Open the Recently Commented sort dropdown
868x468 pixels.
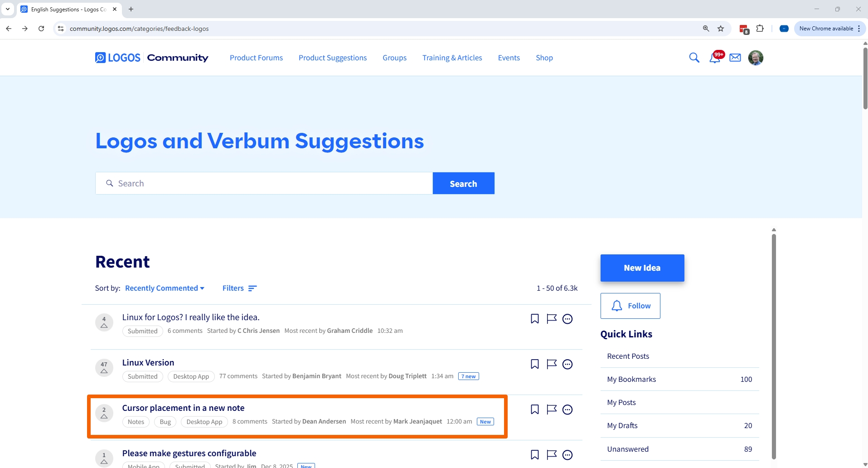pos(165,288)
